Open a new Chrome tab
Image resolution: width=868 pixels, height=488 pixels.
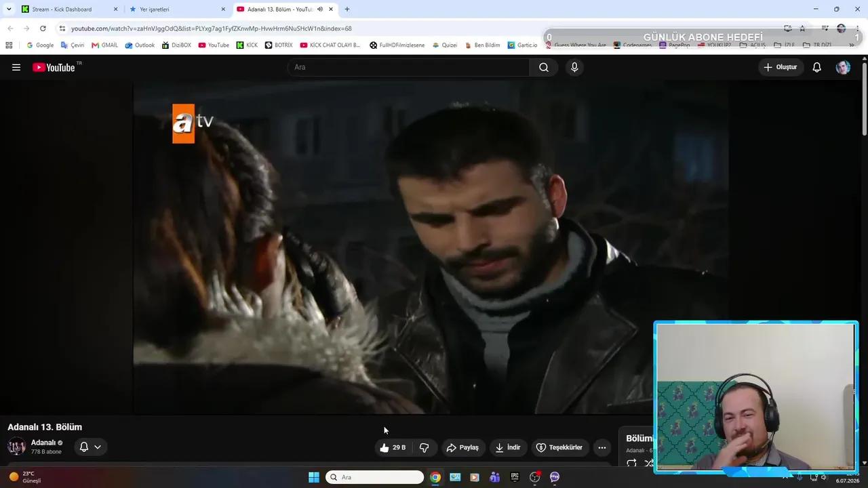click(x=347, y=9)
